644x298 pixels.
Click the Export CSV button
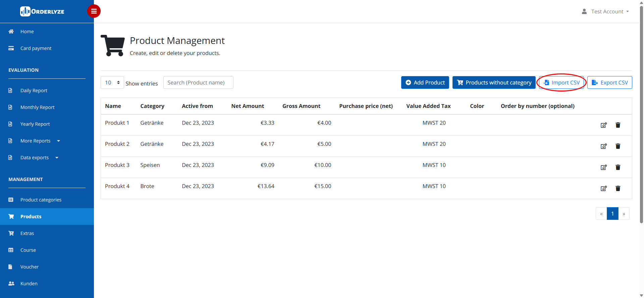(610, 82)
